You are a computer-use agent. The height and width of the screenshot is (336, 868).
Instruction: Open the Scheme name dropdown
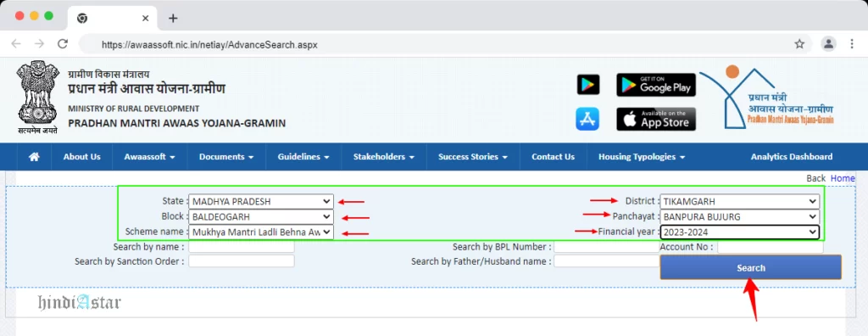pos(261,232)
